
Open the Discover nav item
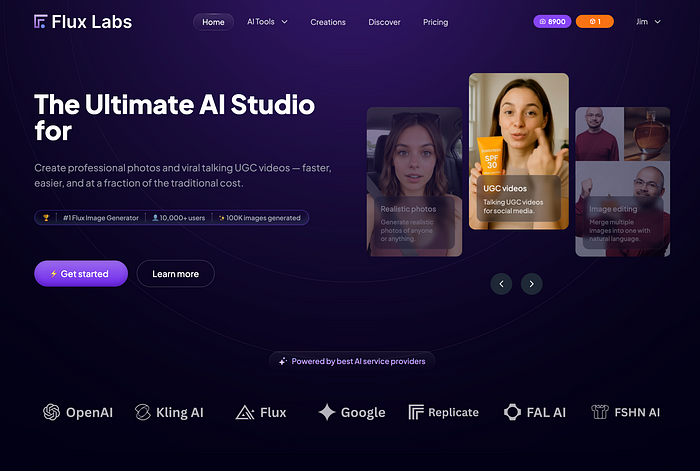384,22
